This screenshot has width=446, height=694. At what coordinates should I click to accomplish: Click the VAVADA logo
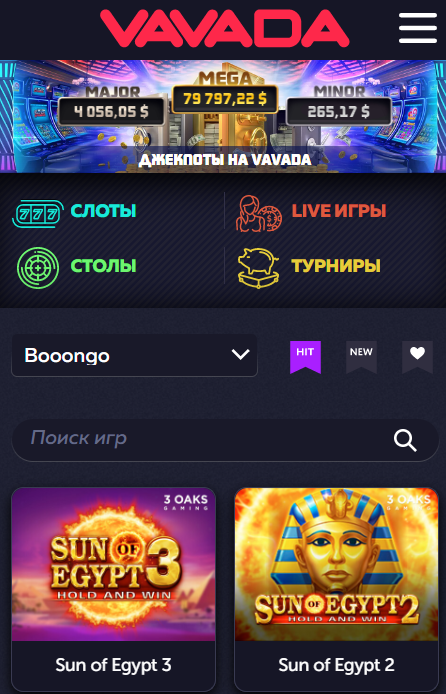pos(225,28)
